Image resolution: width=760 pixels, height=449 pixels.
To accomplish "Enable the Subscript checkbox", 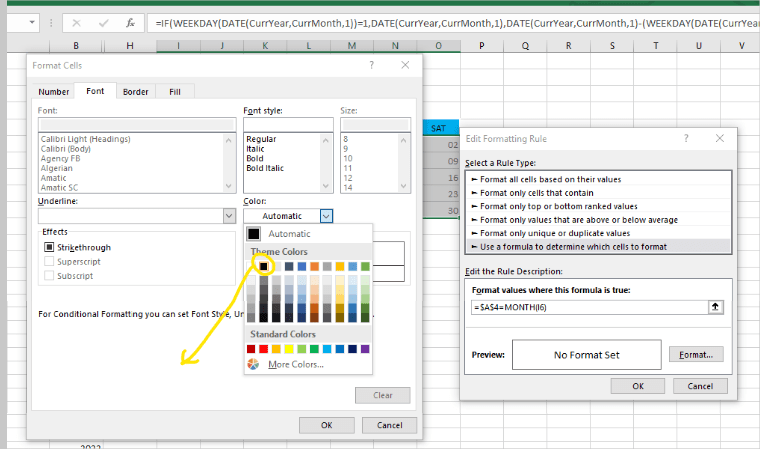I will [49, 275].
